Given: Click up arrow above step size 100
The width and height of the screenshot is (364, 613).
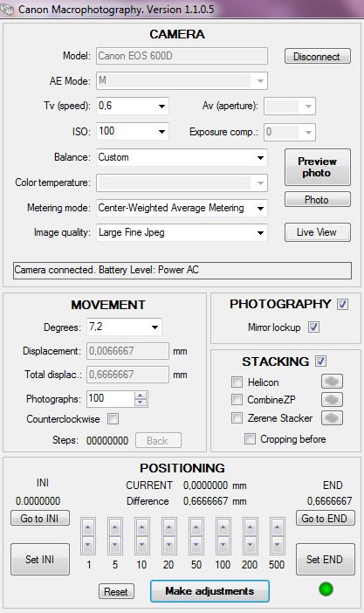Looking at the screenshot, I should point(223,528).
